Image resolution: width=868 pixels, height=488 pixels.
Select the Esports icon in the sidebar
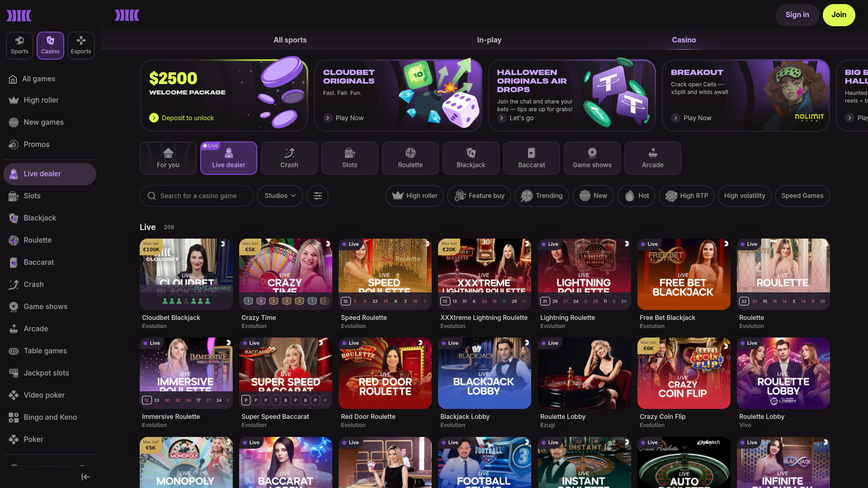[81, 45]
